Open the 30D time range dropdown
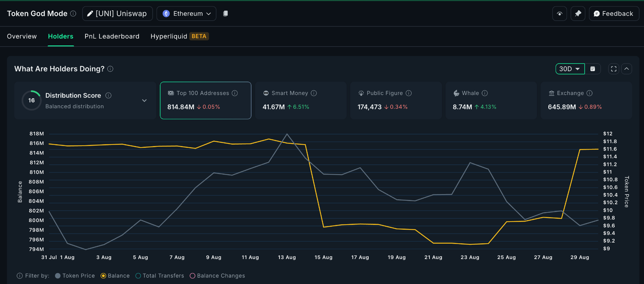 tap(570, 69)
